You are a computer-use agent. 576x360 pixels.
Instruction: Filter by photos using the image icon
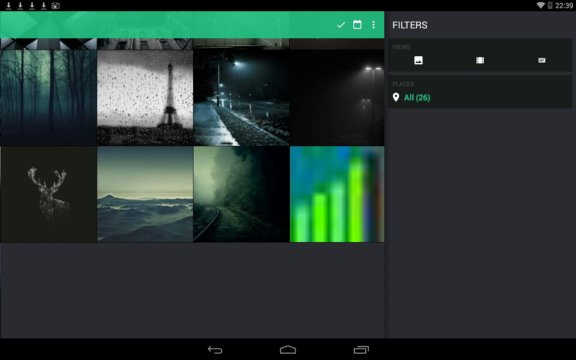(418, 60)
